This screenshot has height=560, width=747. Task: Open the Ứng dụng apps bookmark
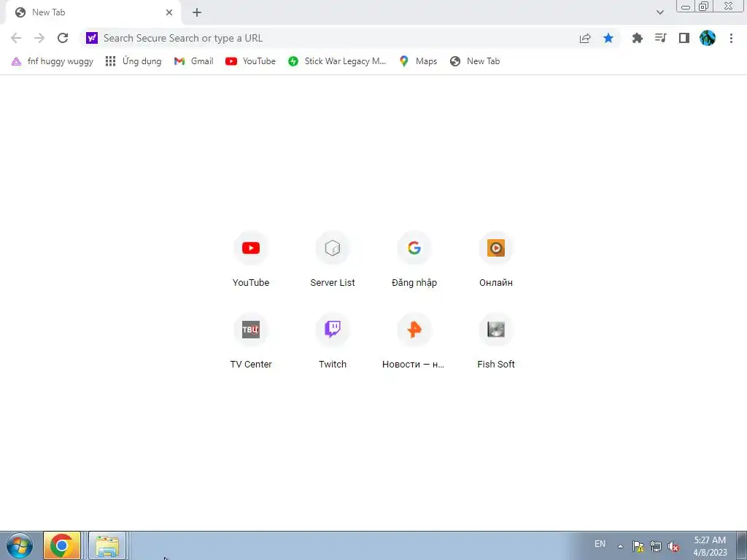pyautogui.click(x=133, y=61)
